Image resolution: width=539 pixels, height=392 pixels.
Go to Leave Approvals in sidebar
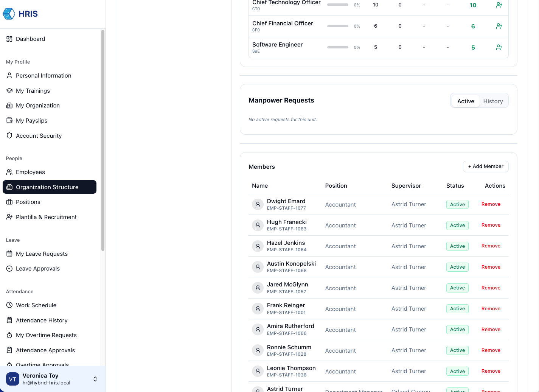pyautogui.click(x=38, y=269)
